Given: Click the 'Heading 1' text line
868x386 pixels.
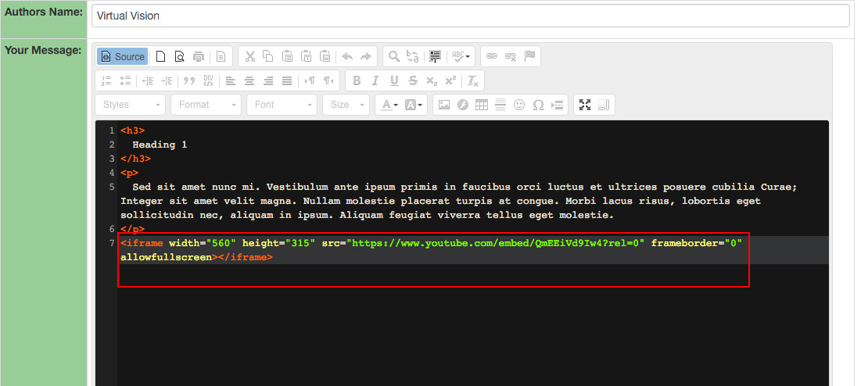Looking at the screenshot, I should (160, 145).
